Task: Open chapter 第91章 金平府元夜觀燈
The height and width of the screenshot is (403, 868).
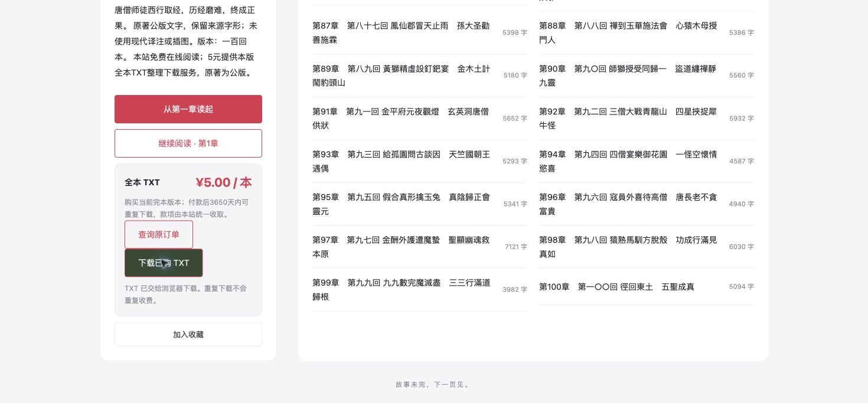Action: click(420, 119)
